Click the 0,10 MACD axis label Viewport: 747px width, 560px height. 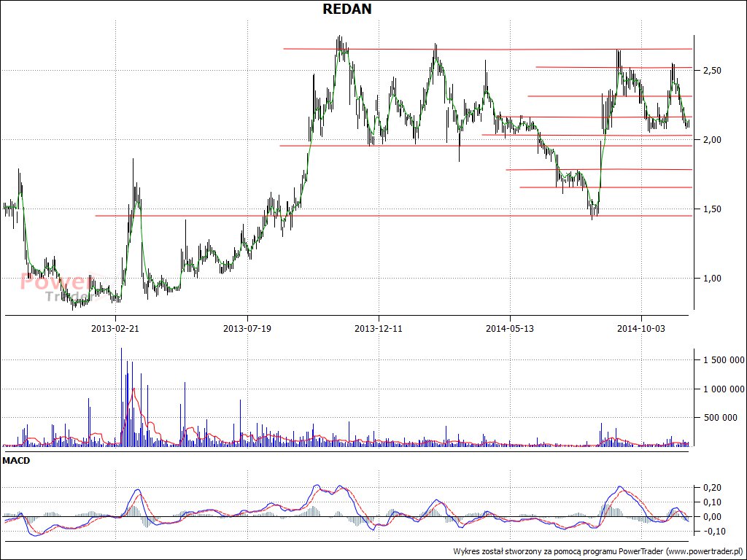click(712, 502)
